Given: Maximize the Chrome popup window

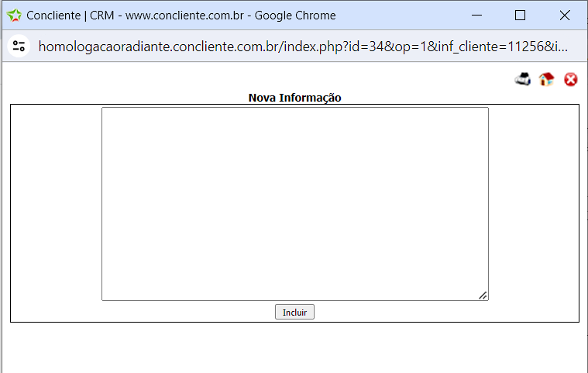Looking at the screenshot, I should pos(520,16).
